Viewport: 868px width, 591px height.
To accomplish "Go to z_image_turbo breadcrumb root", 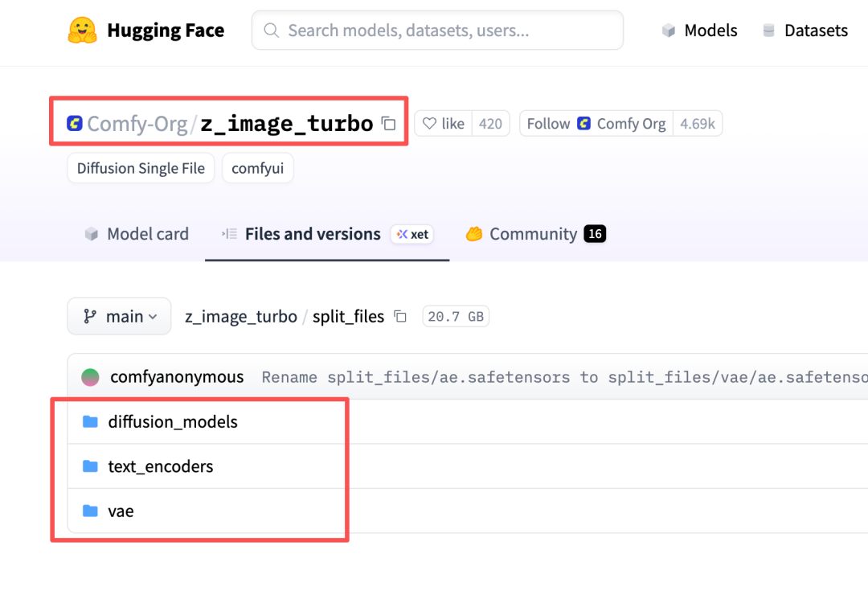I will tap(241, 316).
